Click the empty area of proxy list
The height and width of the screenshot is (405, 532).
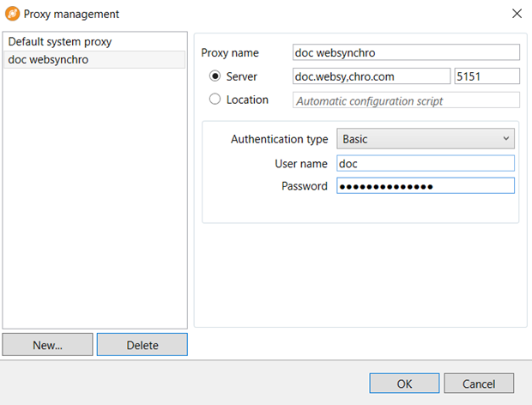click(94, 196)
